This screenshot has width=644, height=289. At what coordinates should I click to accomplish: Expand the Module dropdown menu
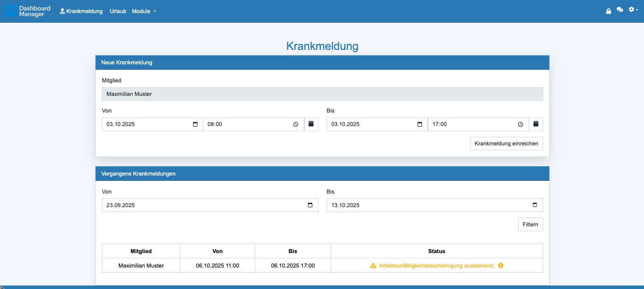[x=144, y=11]
